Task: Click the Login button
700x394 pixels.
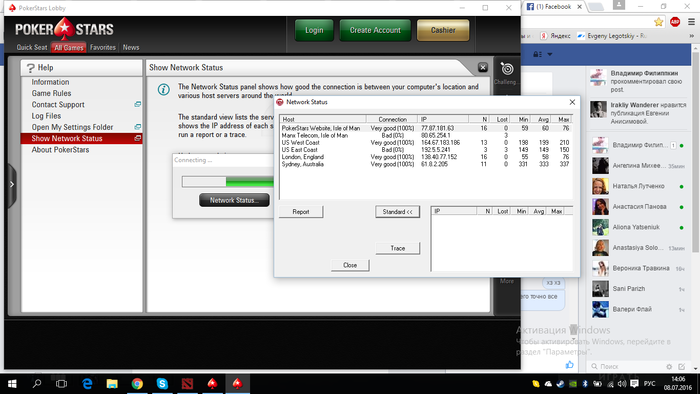Action: coord(314,30)
